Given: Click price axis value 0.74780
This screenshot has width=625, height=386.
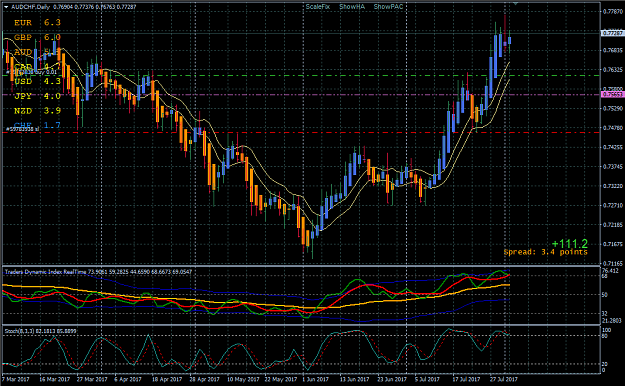Looking at the screenshot, I should click(613, 128).
